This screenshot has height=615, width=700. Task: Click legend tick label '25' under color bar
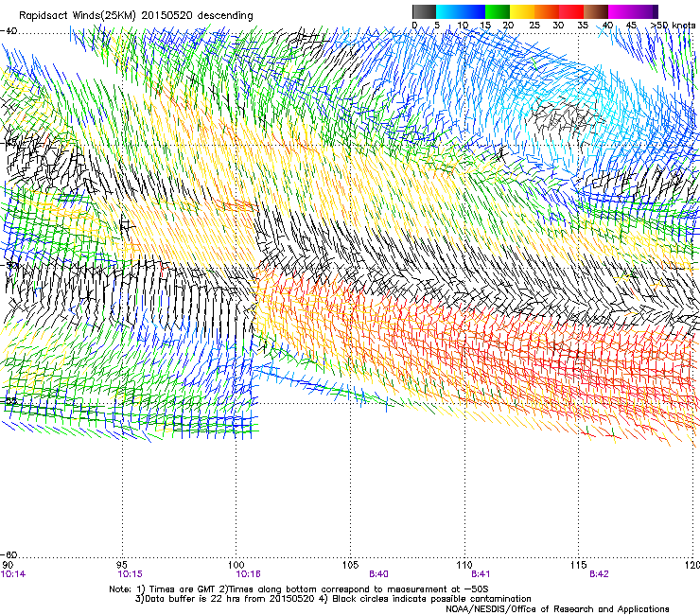coord(534,26)
